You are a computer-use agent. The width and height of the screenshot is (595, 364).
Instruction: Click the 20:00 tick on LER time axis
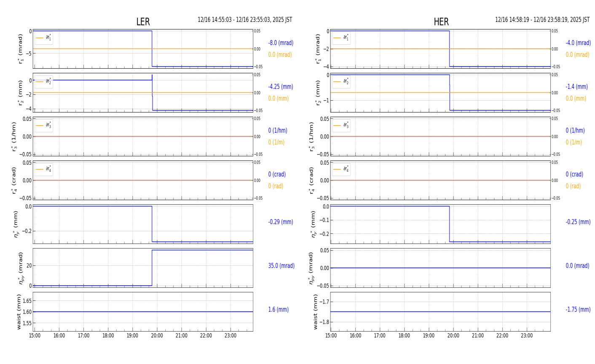pyautogui.click(x=157, y=336)
